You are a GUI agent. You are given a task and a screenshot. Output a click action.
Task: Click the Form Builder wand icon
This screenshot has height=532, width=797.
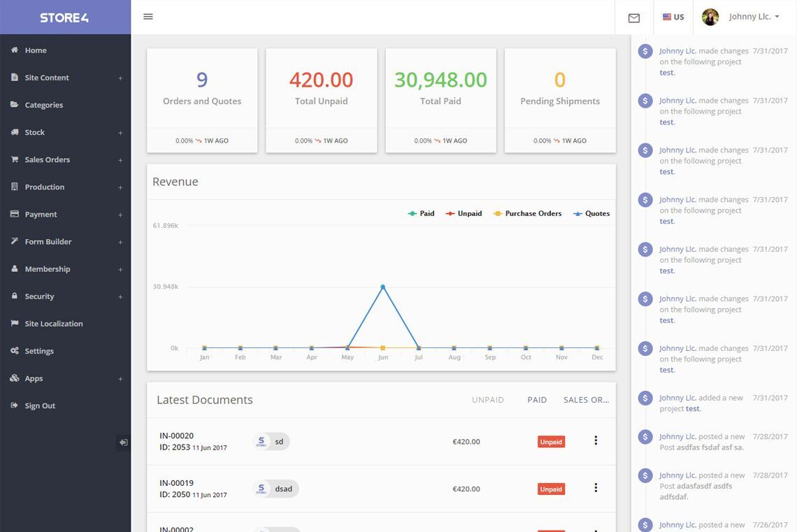tap(14, 241)
